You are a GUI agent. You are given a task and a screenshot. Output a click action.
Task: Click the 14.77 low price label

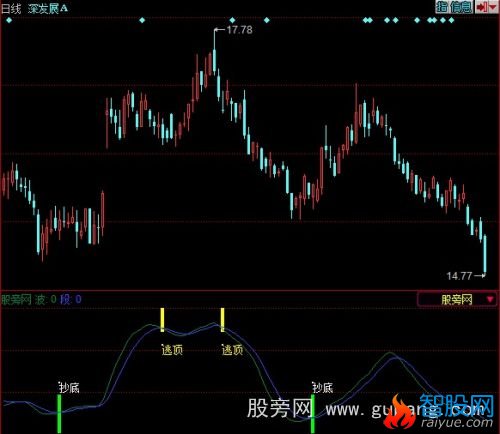click(459, 276)
